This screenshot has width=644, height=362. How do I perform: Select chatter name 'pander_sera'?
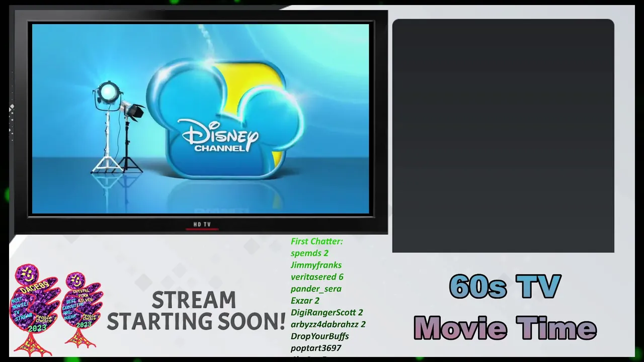pyautogui.click(x=316, y=289)
